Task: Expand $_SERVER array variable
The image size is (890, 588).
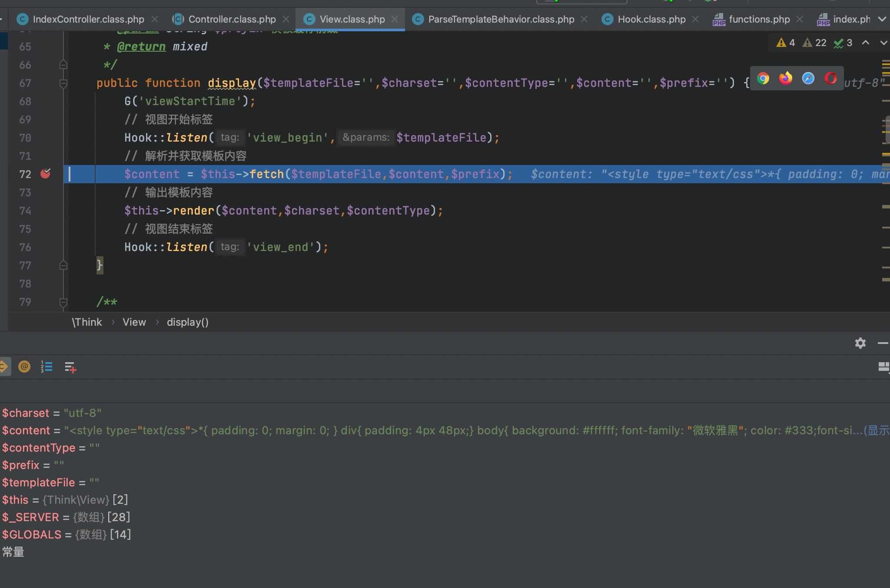Action: point(445,517)
